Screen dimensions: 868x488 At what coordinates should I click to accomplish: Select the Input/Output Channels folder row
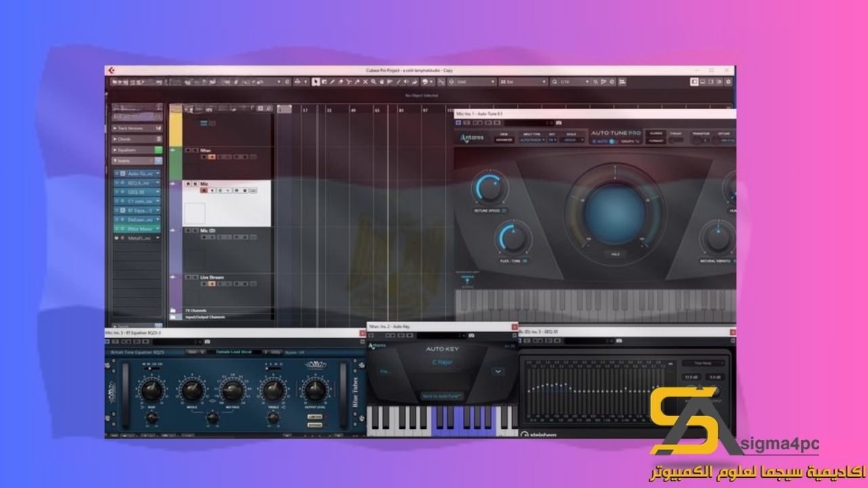(x=221, y=317)
